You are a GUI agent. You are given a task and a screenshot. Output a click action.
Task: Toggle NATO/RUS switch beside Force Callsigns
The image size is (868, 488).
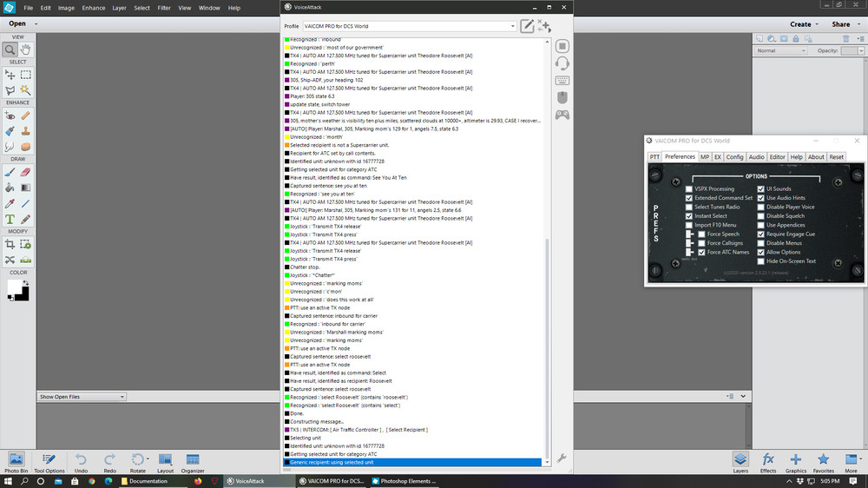tap(689, 243)
